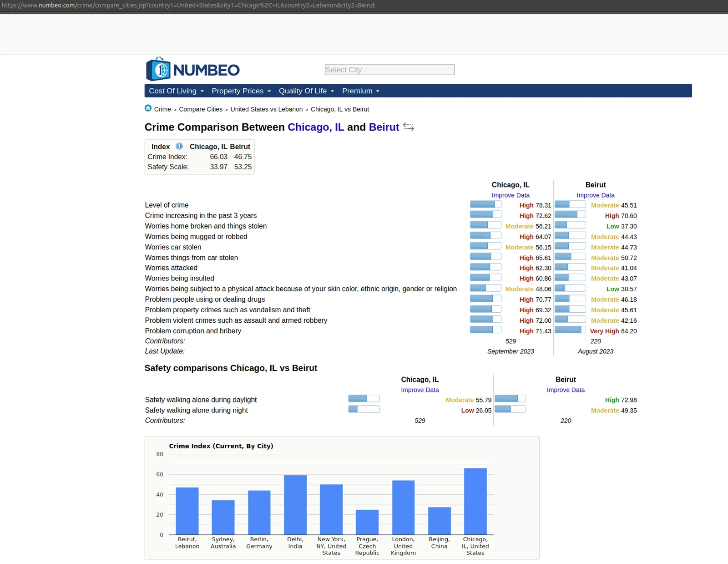Open the Cost Of Living menu
Screen dimensions: 728x564
(176, 91)
